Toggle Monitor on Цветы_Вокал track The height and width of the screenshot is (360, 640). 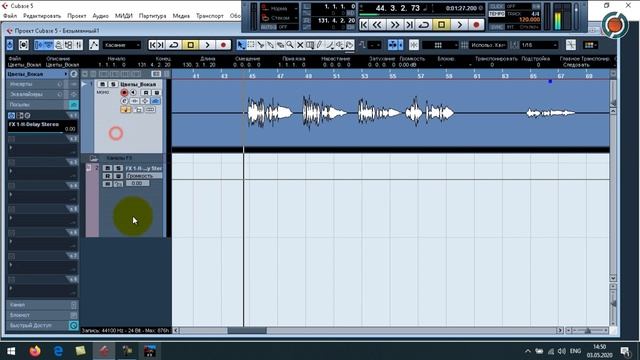pyautogui.click(x=133, y=93)
